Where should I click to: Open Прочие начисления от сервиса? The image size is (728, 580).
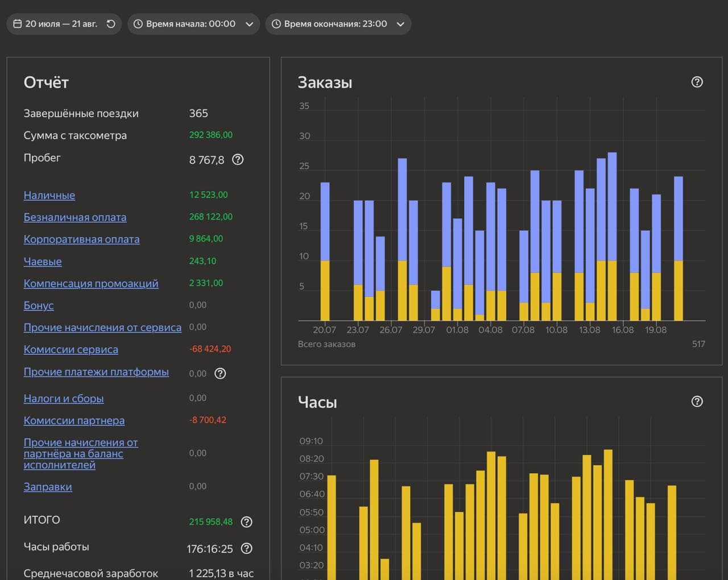click(x=102, y=328)
